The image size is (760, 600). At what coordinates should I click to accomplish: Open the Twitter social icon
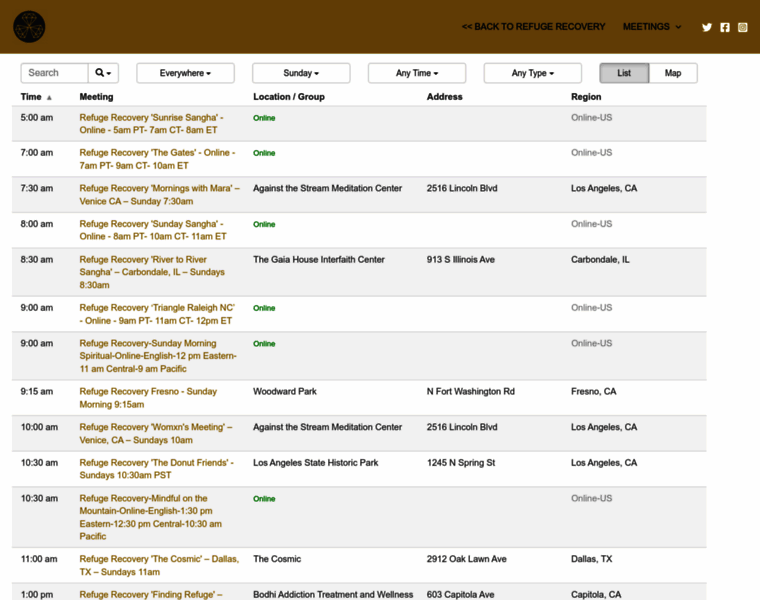707,27
